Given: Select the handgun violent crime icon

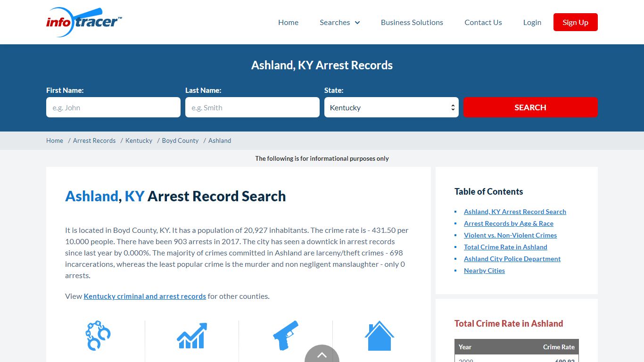Looking at the screenshot, I should [286, 336].
